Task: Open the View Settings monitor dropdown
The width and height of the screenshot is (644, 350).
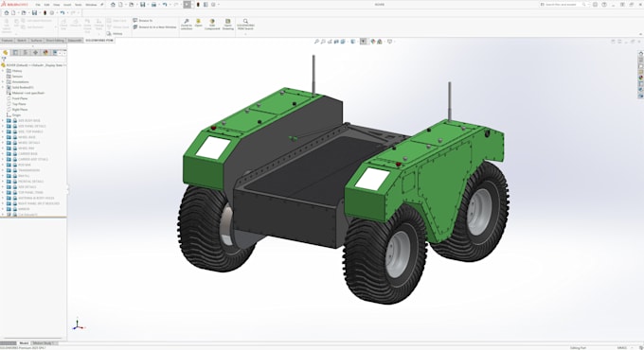Action: 390,42
